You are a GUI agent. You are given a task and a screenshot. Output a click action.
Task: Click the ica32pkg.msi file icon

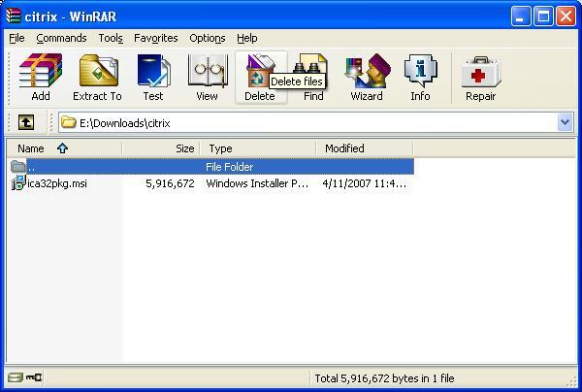(x=17, y=183)
